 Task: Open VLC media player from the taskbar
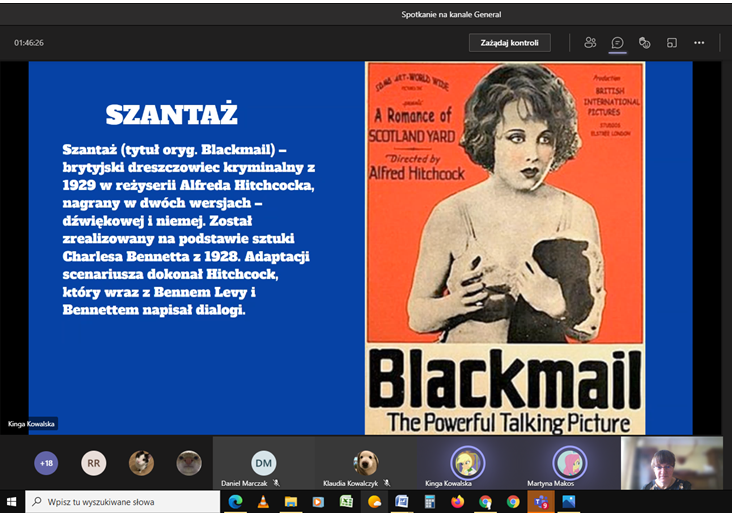pyautogui.click(x=263, y=502)
